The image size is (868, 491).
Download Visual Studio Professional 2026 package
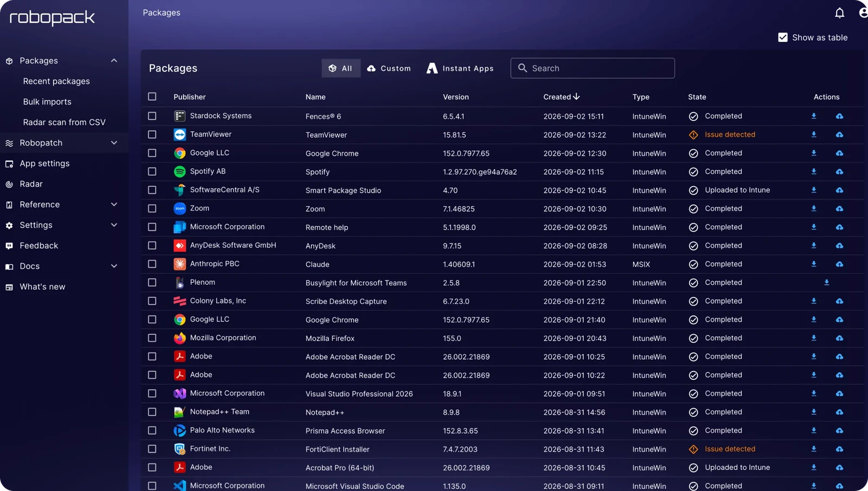pos(814,393)
